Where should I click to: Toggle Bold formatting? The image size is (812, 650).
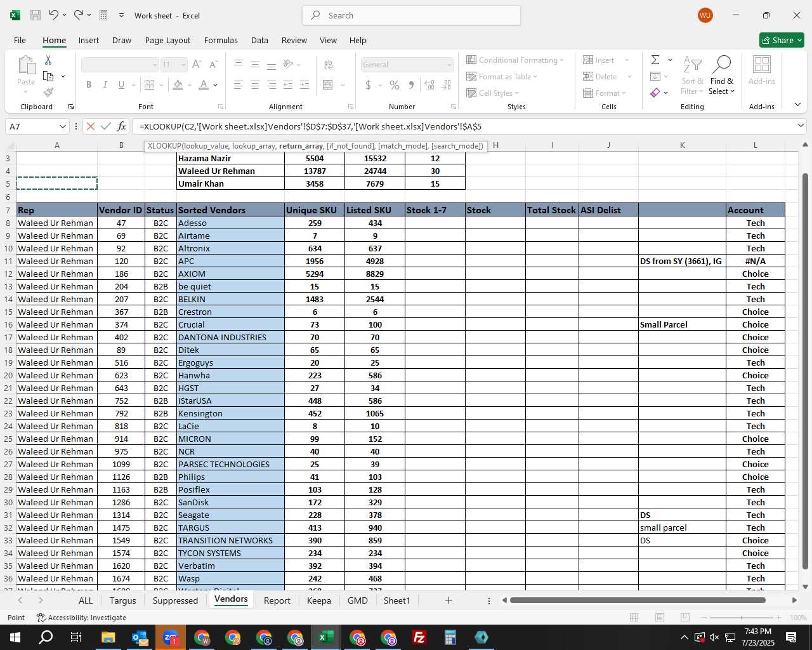tap(89, 85)
